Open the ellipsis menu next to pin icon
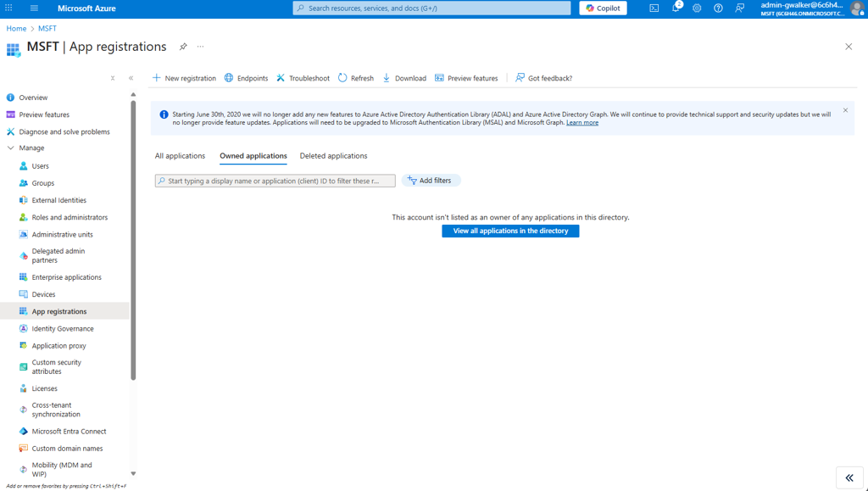868x491 pixels. point(200,47)
